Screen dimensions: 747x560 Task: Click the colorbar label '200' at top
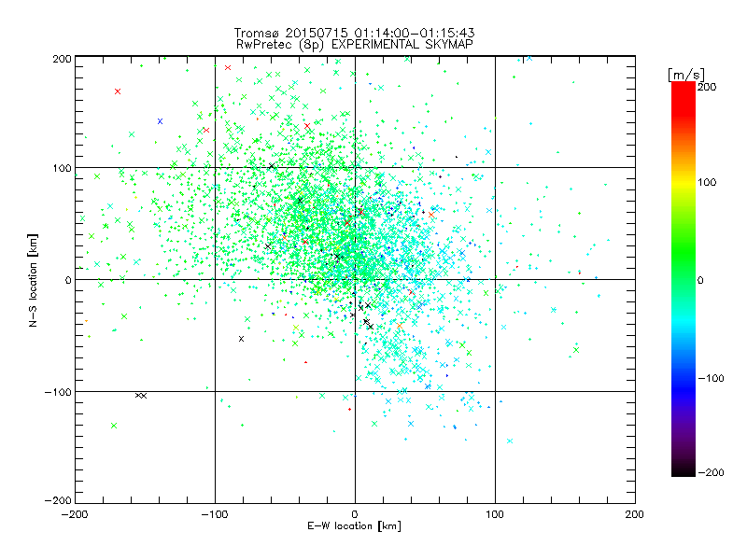click(x=707, y=87)
